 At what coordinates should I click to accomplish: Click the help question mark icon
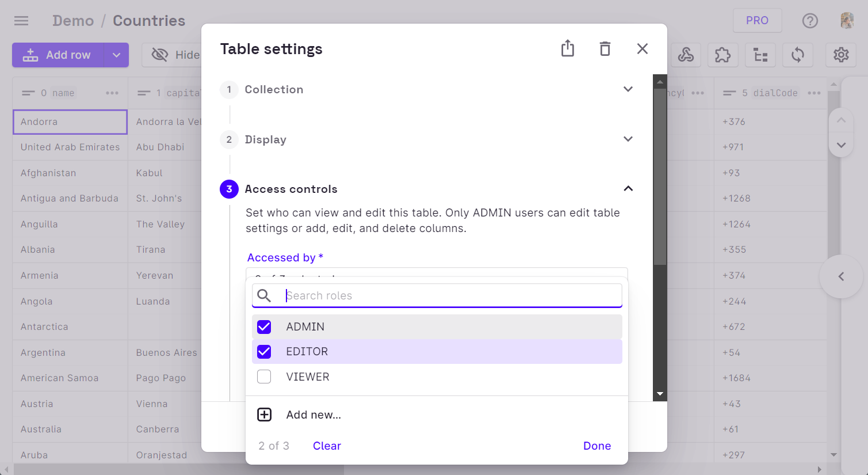pos(810,21)
